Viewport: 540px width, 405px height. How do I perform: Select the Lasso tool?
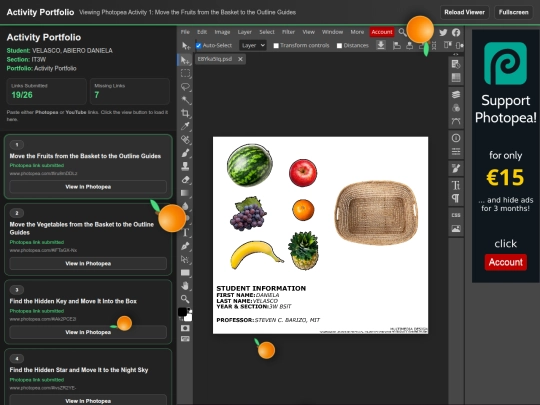185,87
